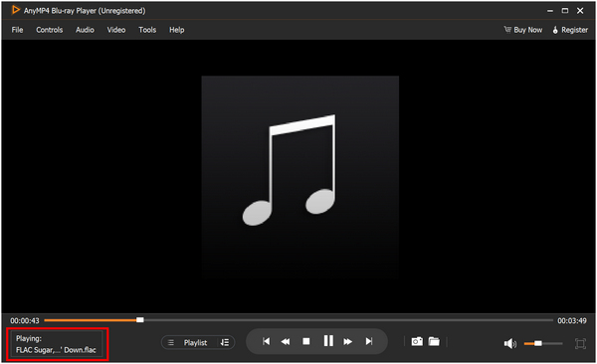Click the elapsed time 00:00:43
597x364 pixels.
pyautogui.click(x=25, y=320)
